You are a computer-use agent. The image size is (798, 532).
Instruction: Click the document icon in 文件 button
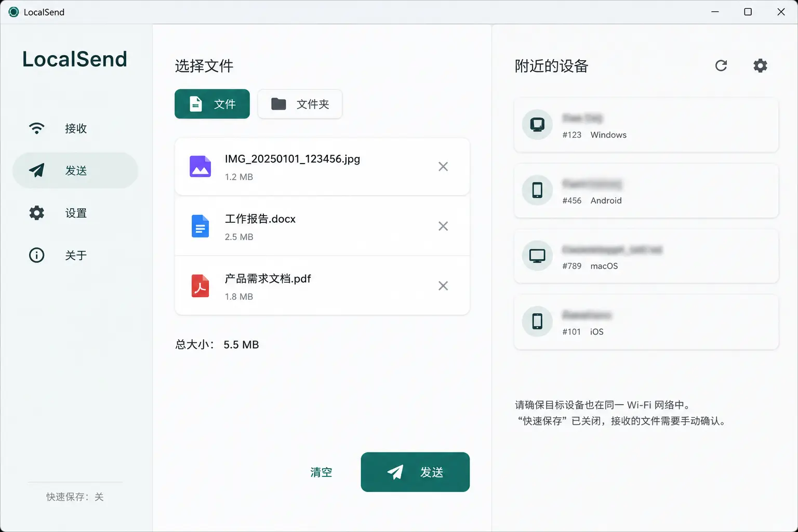click(195, 104)
